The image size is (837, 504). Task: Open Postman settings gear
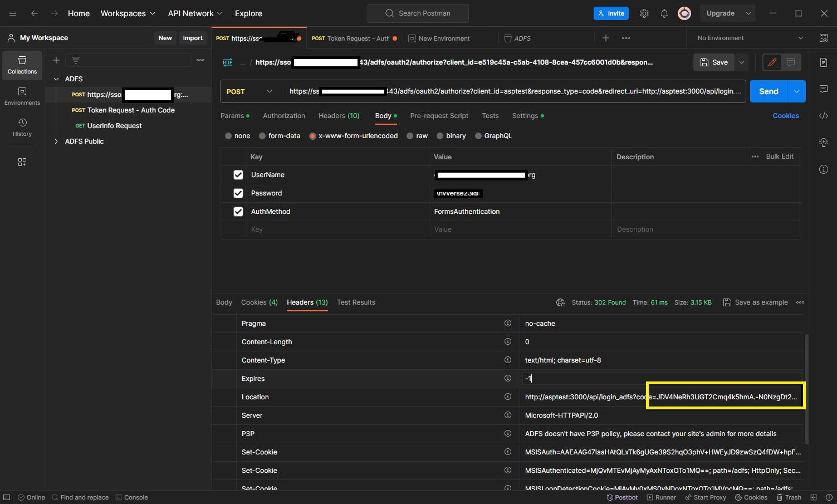[x=644, y=13]
